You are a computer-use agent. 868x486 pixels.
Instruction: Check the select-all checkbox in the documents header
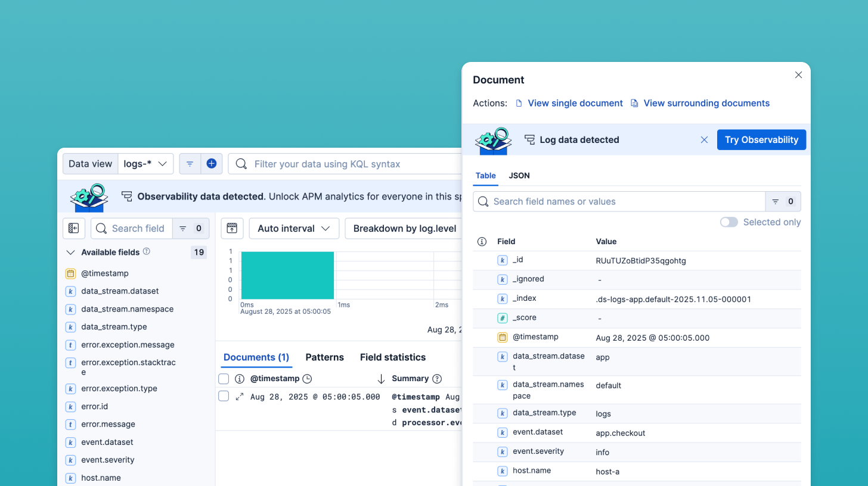224,378
